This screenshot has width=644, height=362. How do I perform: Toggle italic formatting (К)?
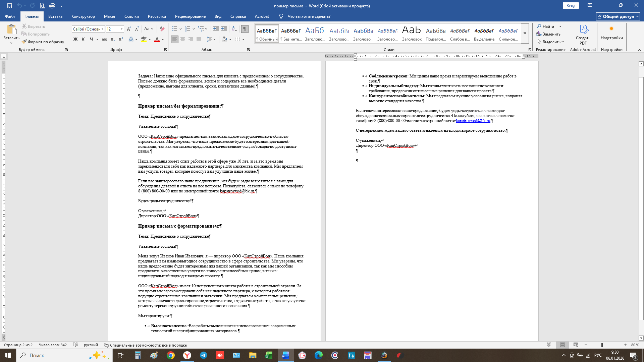[x=83, y=39]
